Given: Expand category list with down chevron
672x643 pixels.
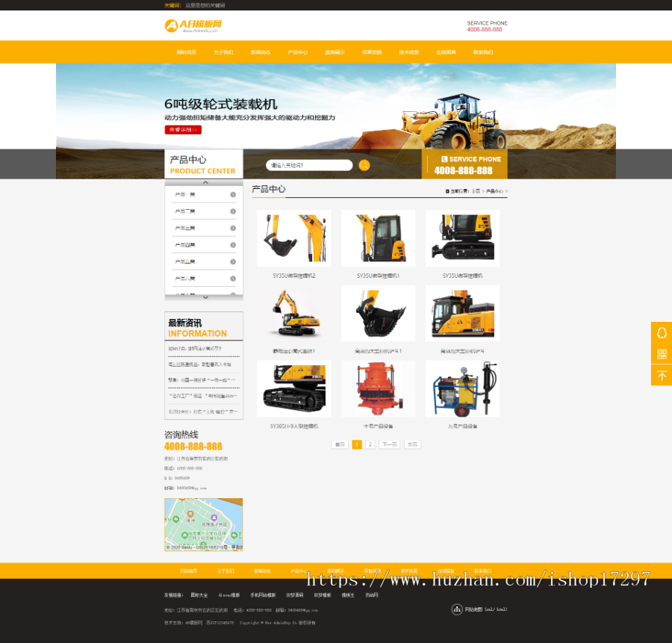Looking at the screenshot, I should 205,297.
